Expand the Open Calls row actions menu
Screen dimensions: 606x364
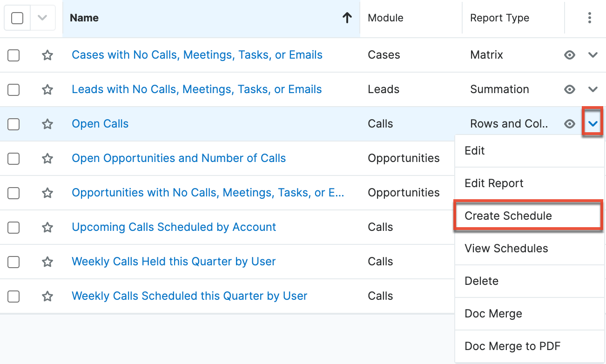(593, 124)
